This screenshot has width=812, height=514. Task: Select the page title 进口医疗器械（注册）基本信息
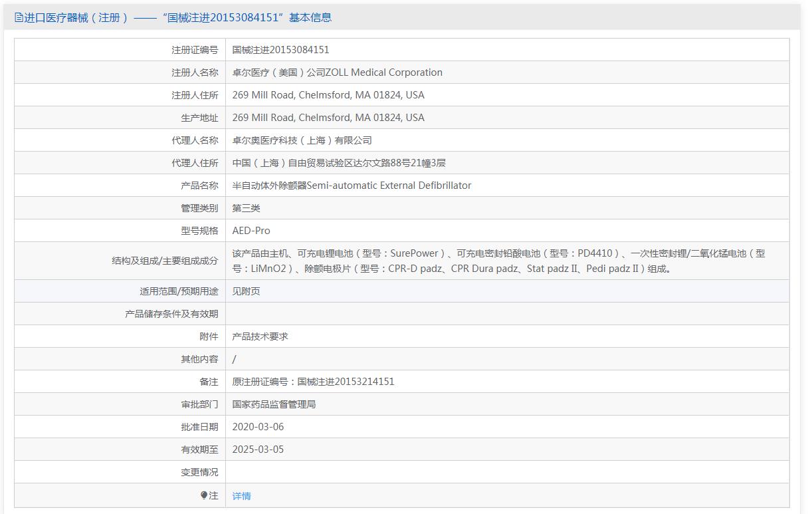point(177,18)
